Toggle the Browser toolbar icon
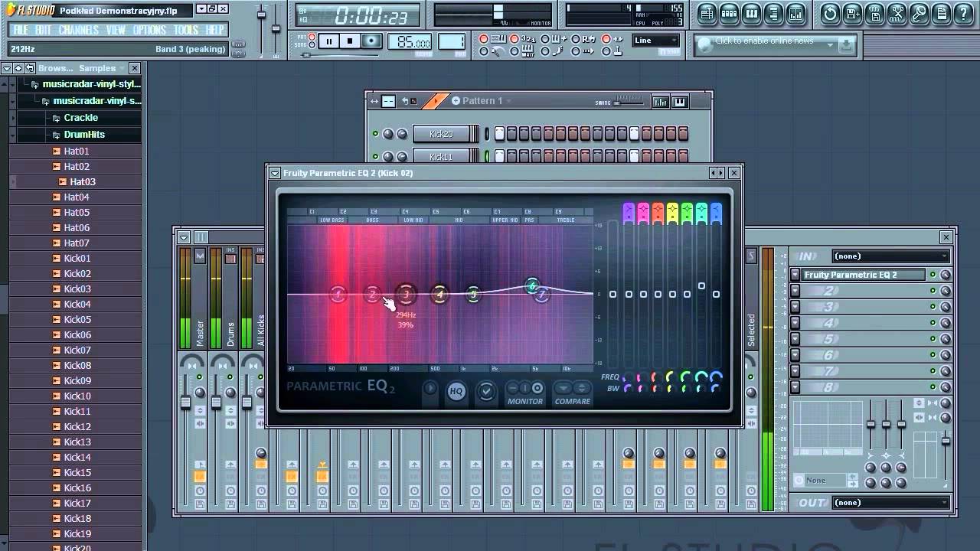The width and height of the screenshot is (980, 551). pos(774,14)
